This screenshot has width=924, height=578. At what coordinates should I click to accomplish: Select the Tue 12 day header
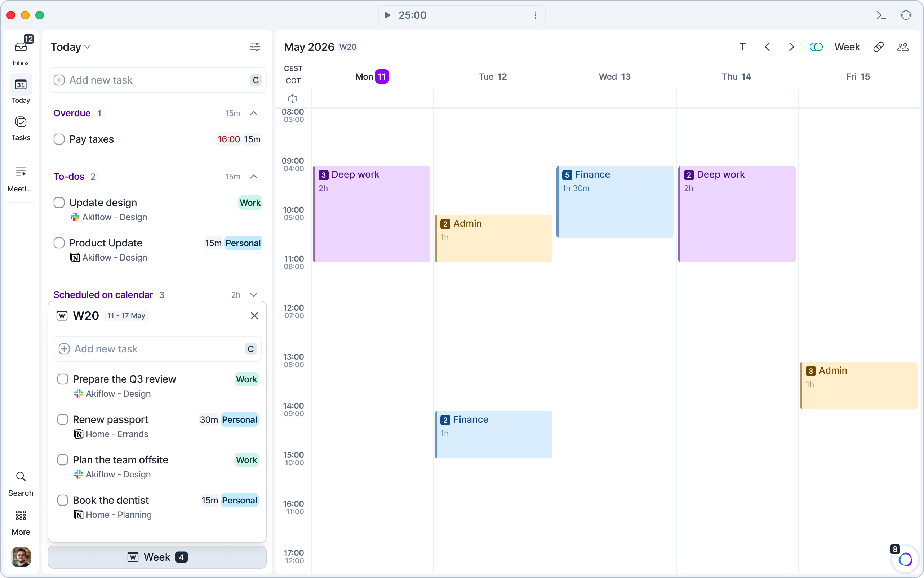pos(493,76)
